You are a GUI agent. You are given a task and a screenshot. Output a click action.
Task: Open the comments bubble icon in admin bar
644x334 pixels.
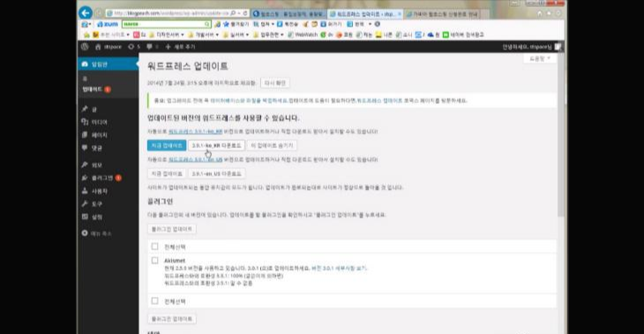(149, 47)
